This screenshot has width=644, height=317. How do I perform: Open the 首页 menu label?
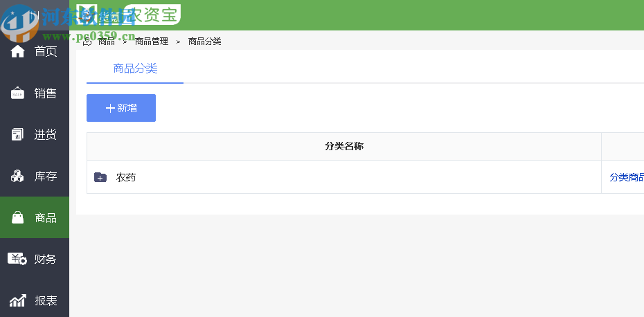[46, 52]
